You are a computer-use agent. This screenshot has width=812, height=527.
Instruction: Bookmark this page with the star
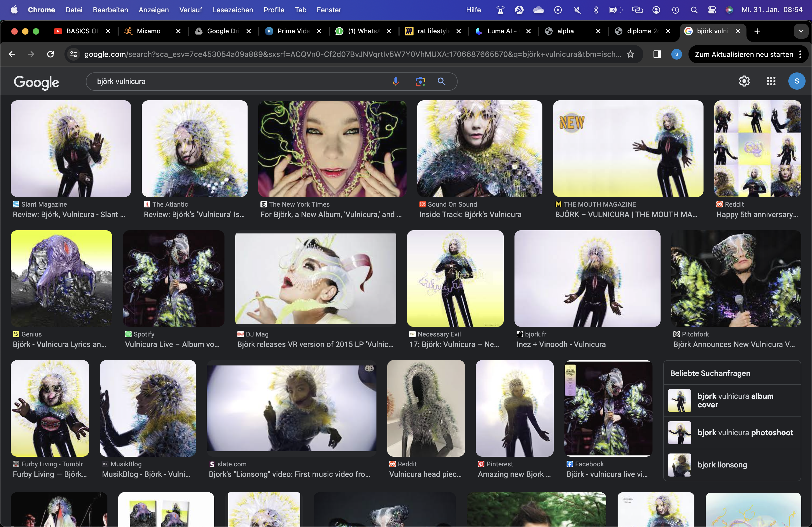[x=630, y=54]
